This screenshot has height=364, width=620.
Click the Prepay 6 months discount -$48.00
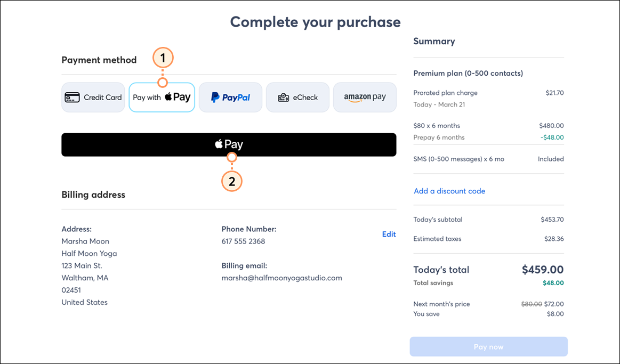pos(552,137)
